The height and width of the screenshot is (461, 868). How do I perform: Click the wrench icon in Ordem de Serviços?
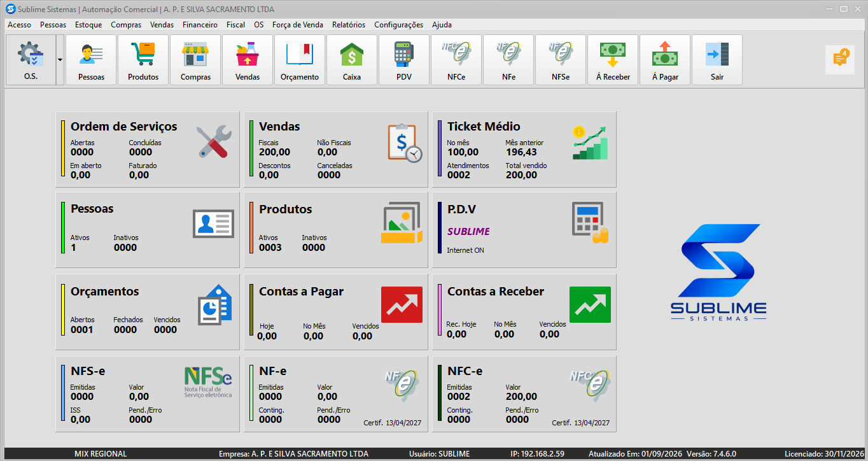click(213, 141)
